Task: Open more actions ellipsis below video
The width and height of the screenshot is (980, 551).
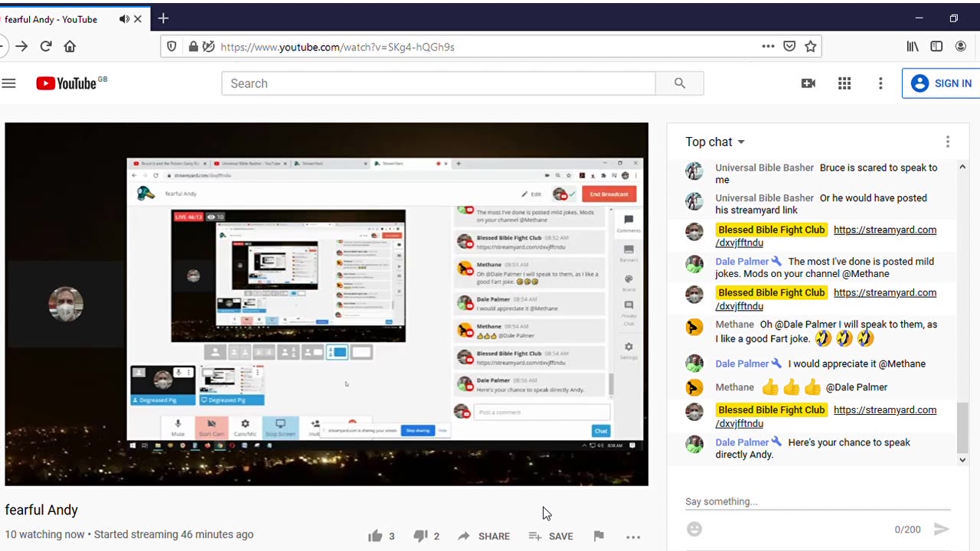Action: tap(632, 536)
